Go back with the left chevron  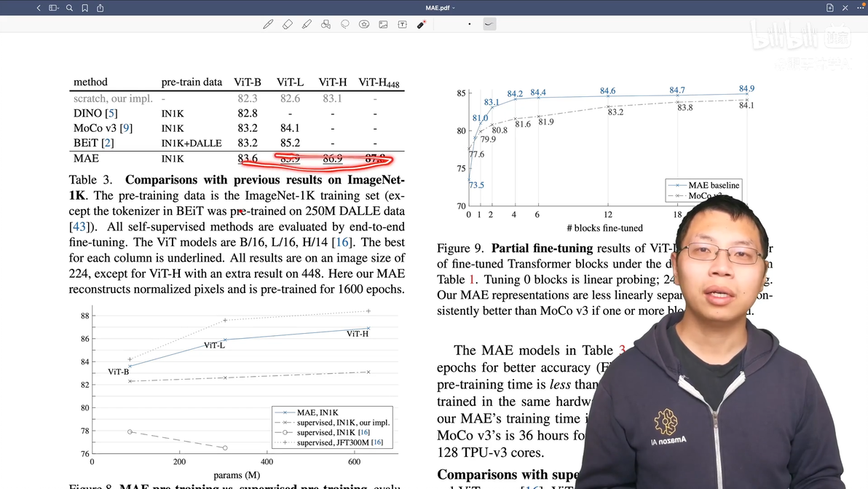pyautogui.click(x=38, y=8)
